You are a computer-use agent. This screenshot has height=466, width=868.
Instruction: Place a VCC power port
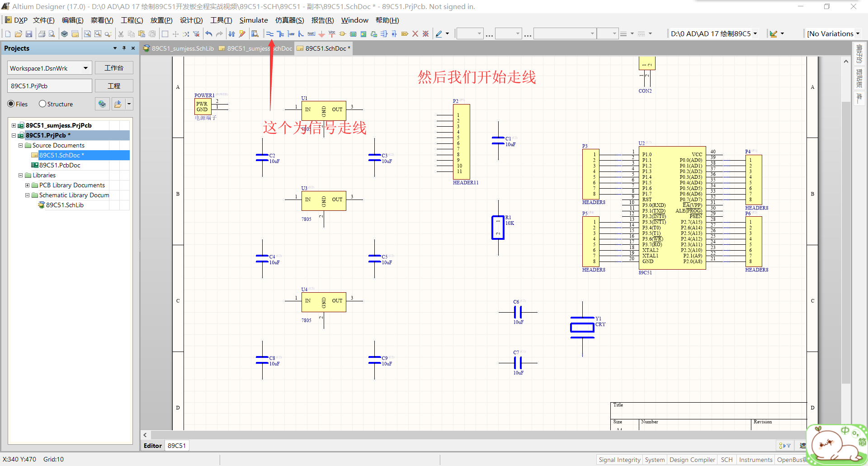click(332, 34)
